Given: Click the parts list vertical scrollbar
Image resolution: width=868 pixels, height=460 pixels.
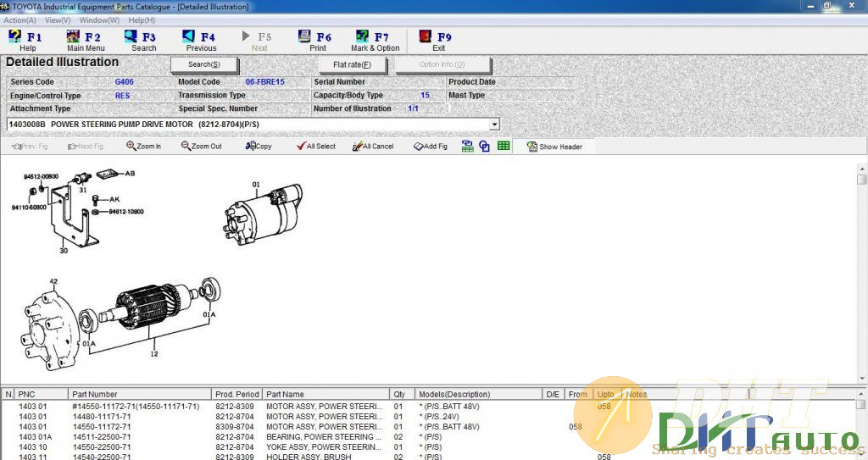Looking at the screenshot, I should click(861, 424).
